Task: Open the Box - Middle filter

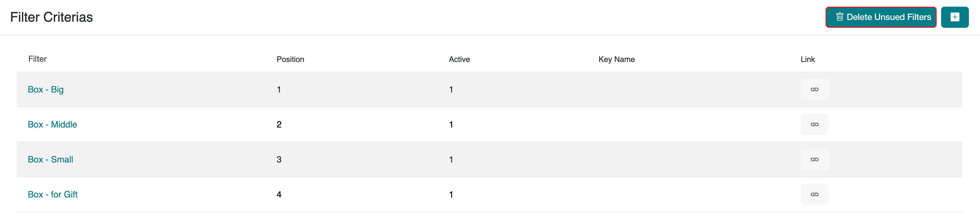Action: tap(52, 124)
